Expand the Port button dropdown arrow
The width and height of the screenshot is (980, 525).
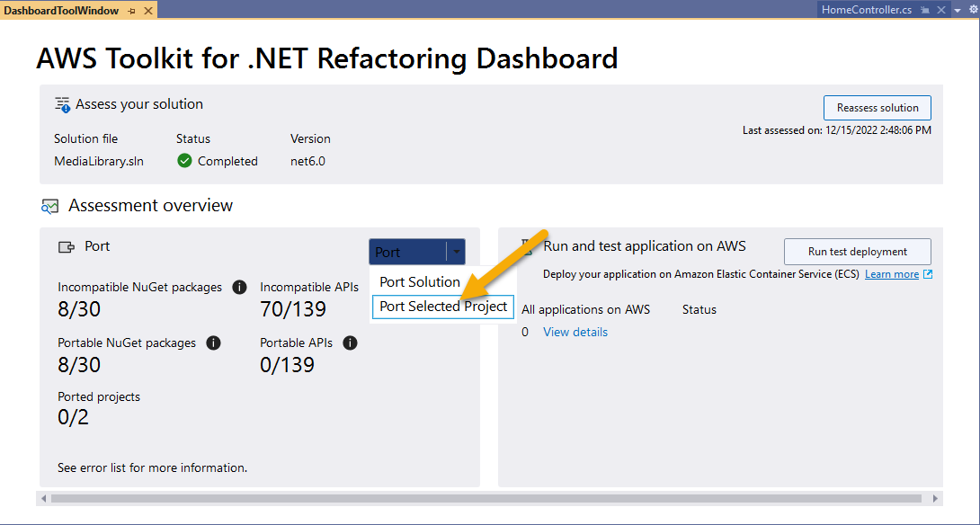pos(456,253)
